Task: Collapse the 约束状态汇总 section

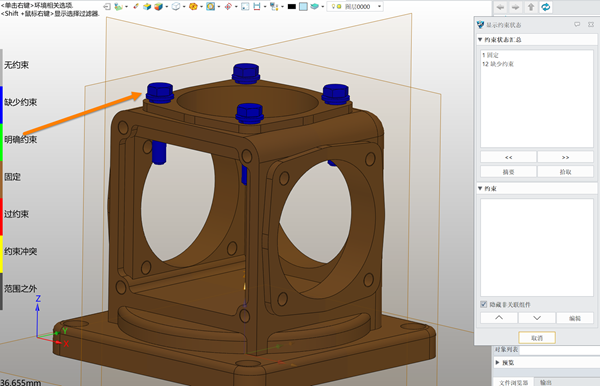Action: (x=480, y=39)
